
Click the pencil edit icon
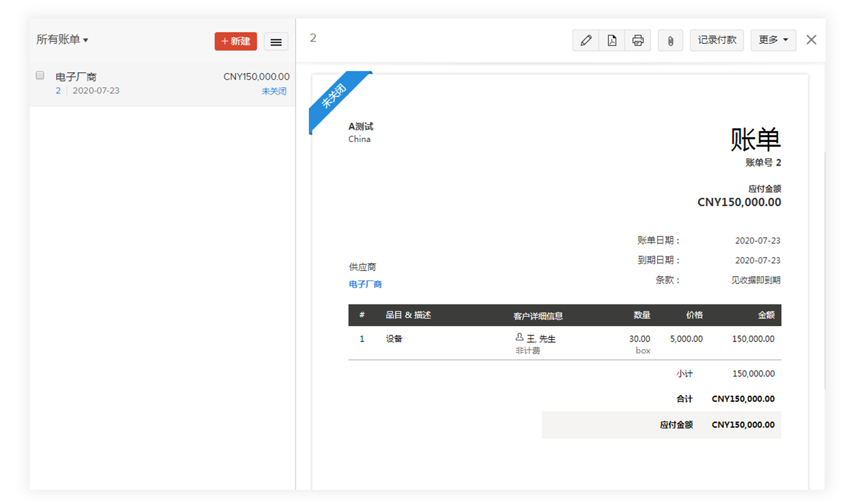coord(586,40)
